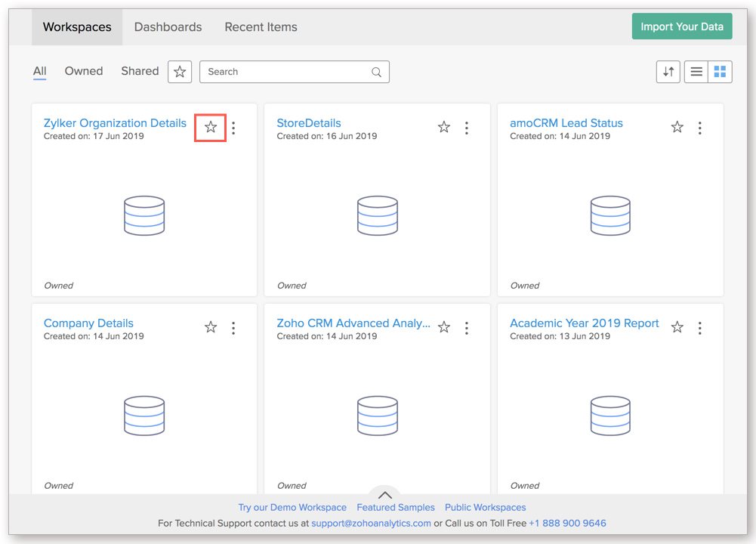This screenshot has width=756, height=544.
Task: Switch to grid view layout
Action: 720,72
